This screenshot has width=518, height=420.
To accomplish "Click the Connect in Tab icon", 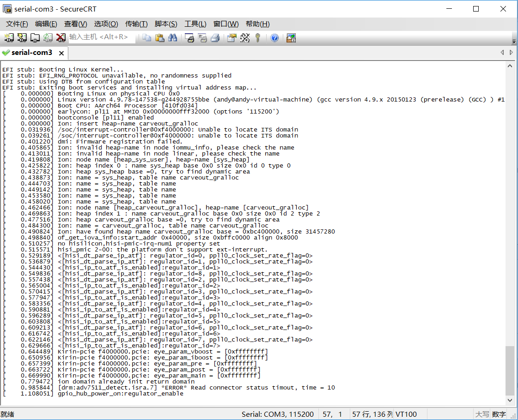I will tap(35, 38).
